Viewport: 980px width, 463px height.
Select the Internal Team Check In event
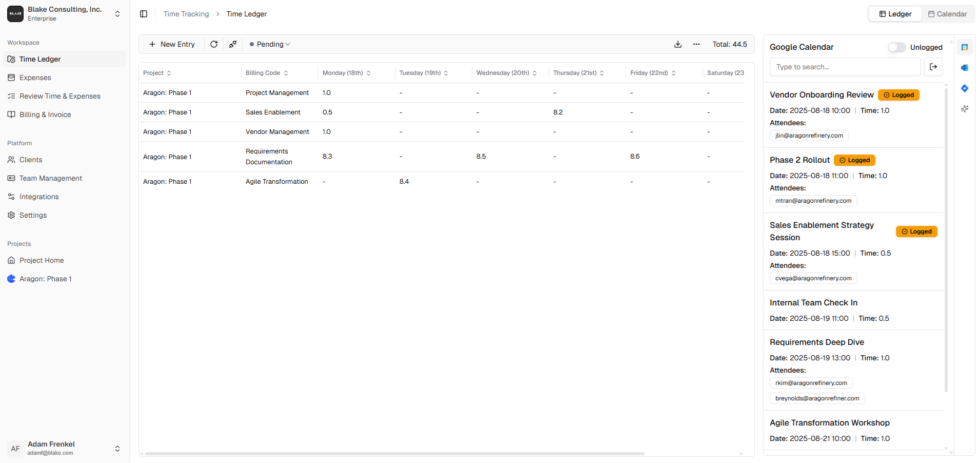(x=853, y=310)
